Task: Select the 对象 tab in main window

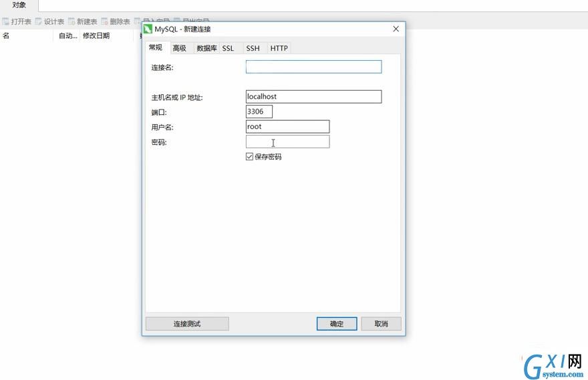Action: [19, 5]
